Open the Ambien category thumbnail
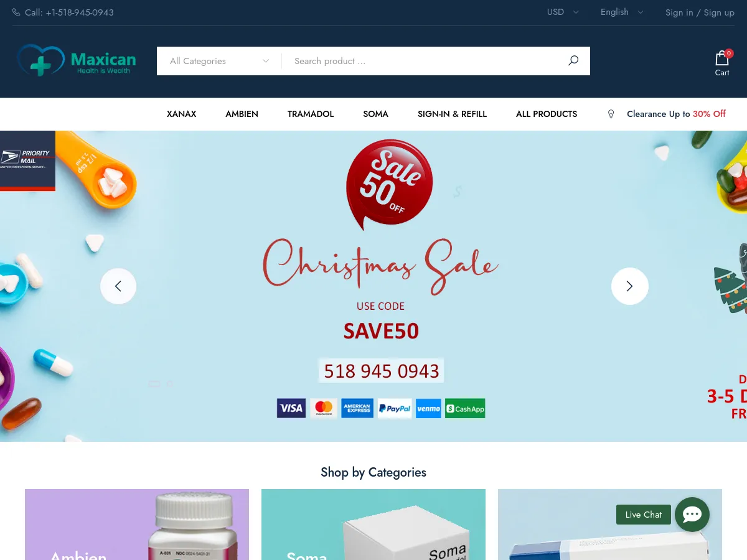 [x=137, y=525]
